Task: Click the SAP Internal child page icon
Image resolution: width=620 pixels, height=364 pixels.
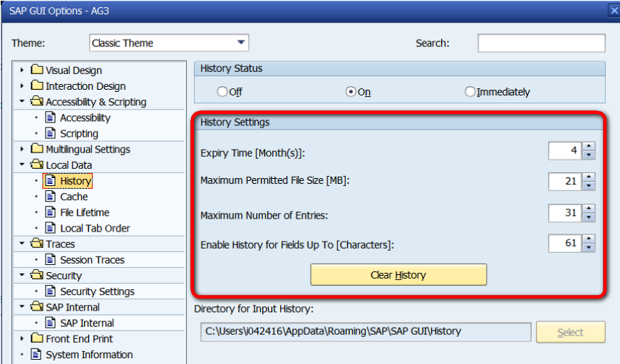Action: coord(50,323)
